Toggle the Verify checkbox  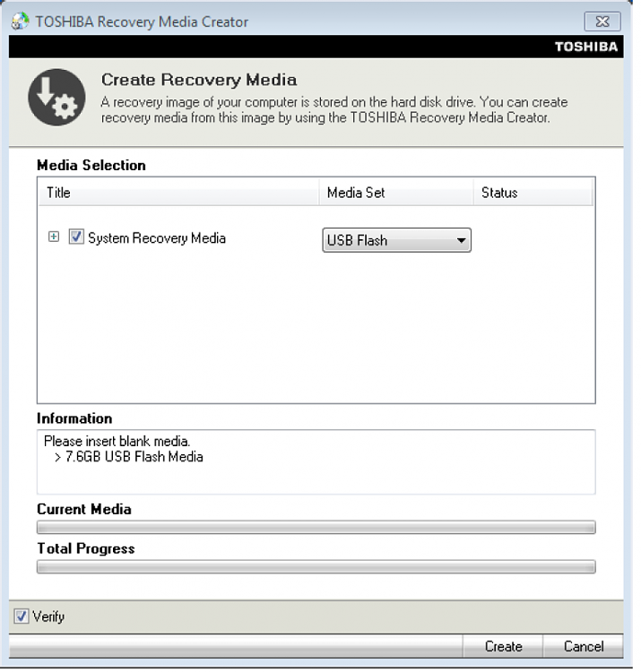(21, 616)
